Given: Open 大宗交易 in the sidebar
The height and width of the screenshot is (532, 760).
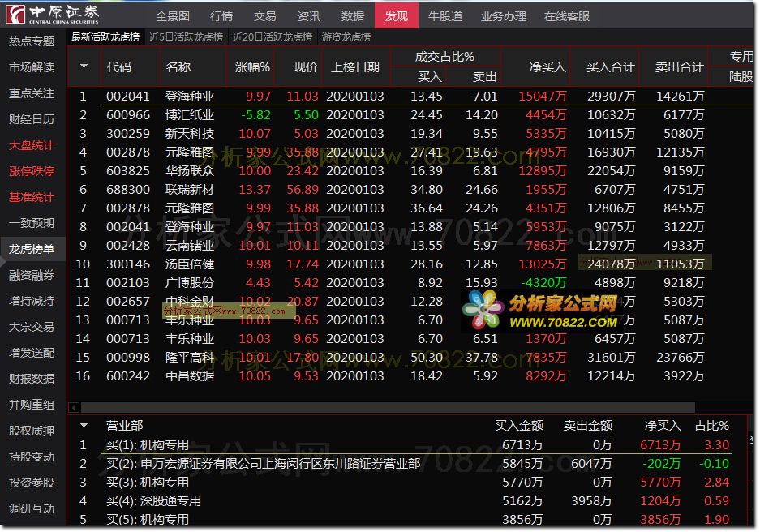Looking at the screenshot, I should (32, 327).
